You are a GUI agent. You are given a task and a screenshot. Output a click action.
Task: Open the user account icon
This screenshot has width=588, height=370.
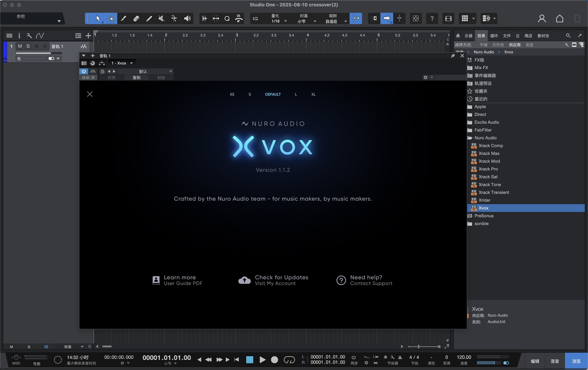(x=542, y=19)
